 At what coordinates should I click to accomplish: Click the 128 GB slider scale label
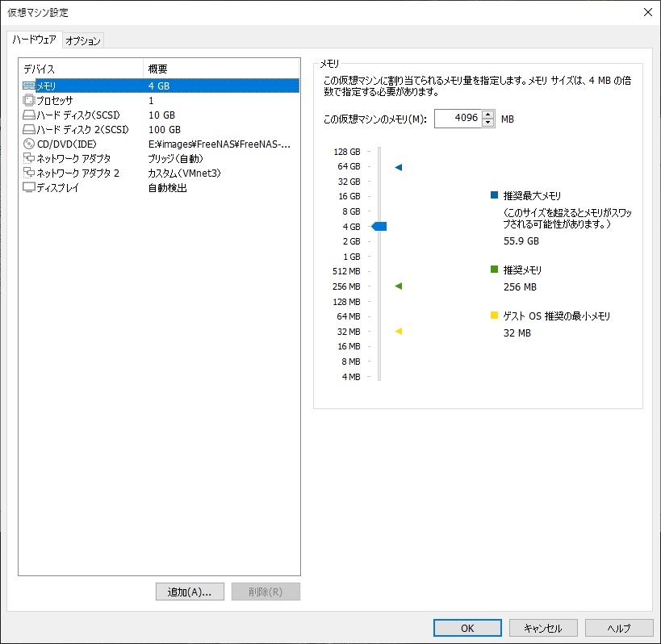click(347, 152)
